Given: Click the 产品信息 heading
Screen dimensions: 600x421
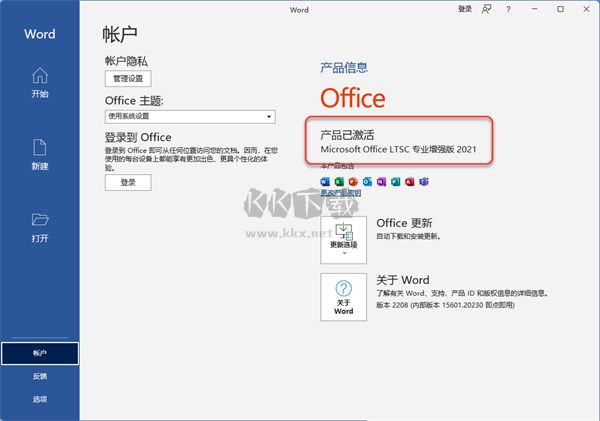Looking at the screenshot, I should coord(344,68).
